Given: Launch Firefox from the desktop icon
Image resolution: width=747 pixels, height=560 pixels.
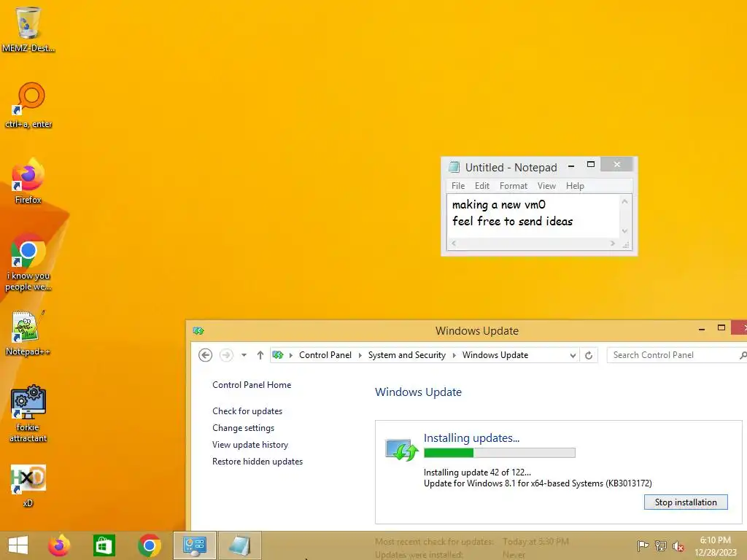Looking at the screenshot, I should click(x=28, y=181).
